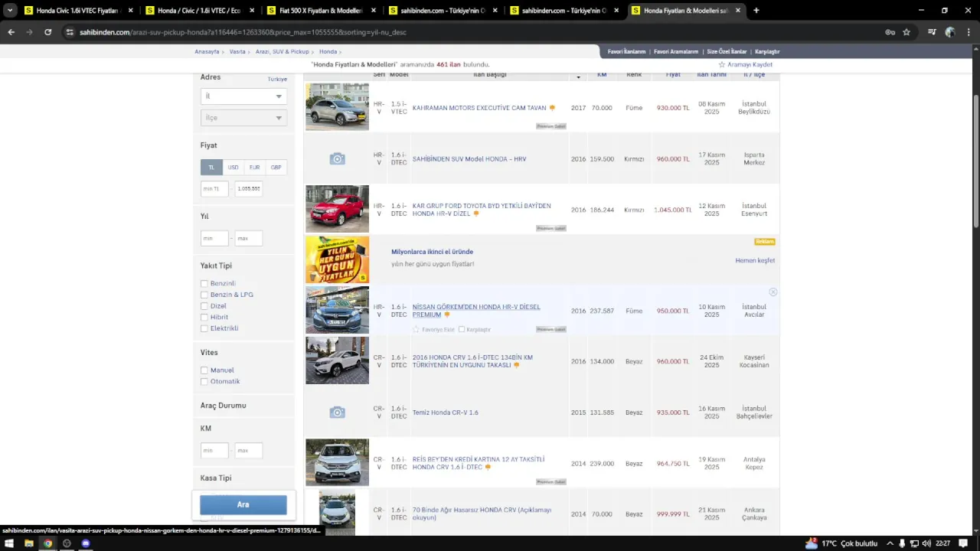980x551 pixels.
Task: Select the TL currency tab
Action: point(211,168)
